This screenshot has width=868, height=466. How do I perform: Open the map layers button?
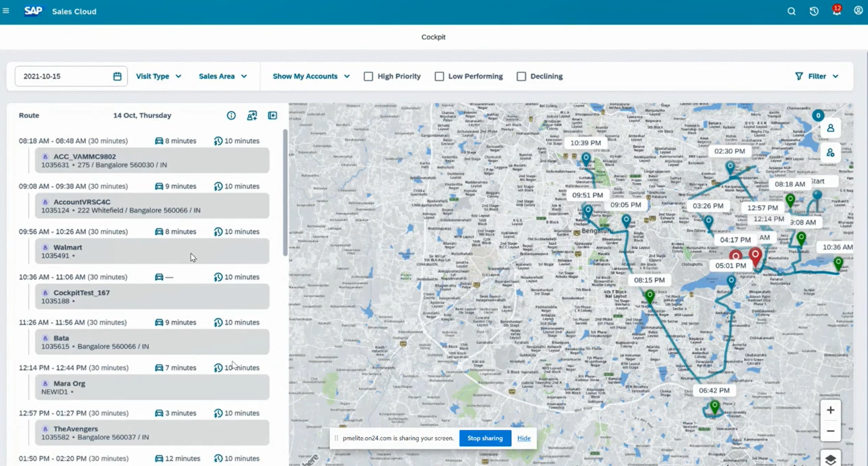[830, 459]
